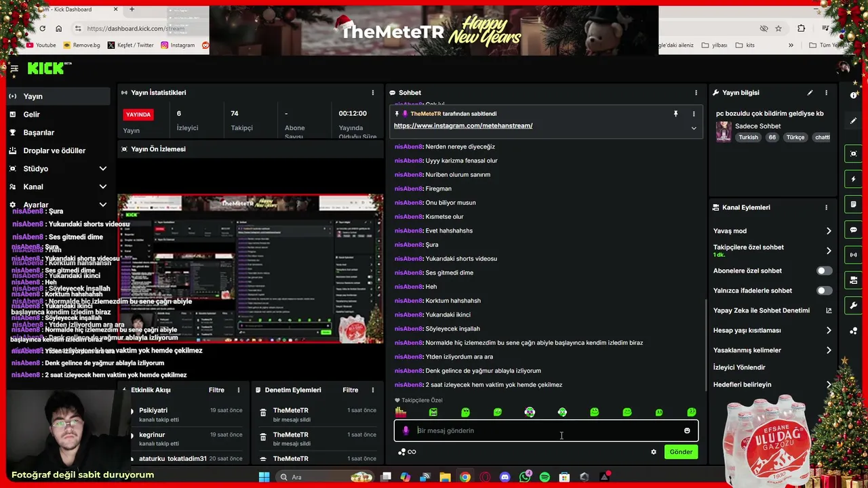Open the pinned Instagram metehanstream link
Viewport: 868px width, 488px height.
point(463,125)
